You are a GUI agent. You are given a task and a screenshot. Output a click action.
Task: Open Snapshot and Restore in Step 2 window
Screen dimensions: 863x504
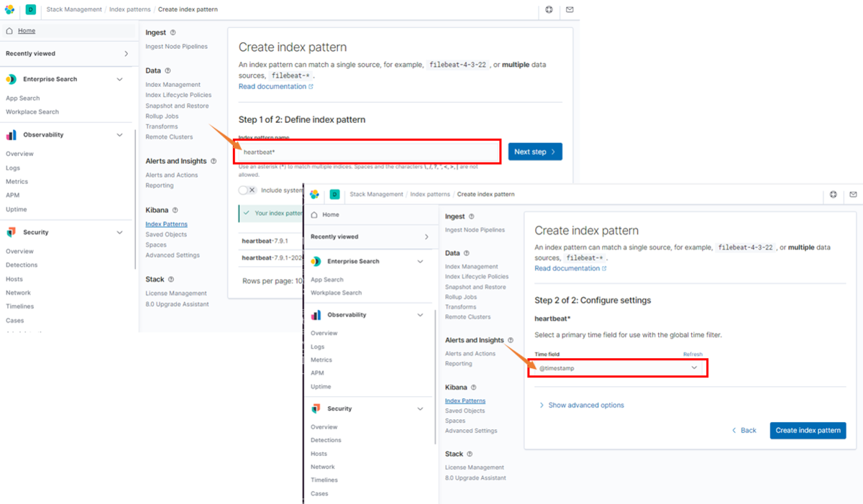coord(475,287)
